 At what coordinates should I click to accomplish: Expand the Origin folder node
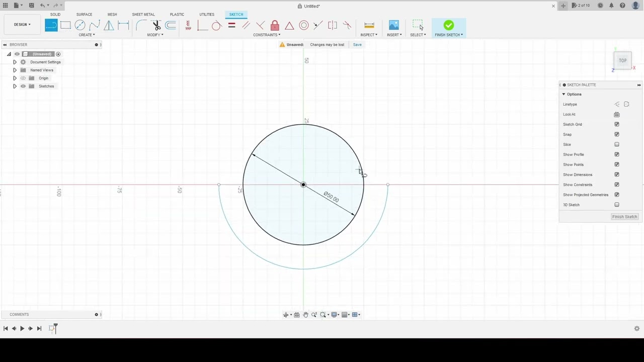pyautogui.click(x=15, y=78)
